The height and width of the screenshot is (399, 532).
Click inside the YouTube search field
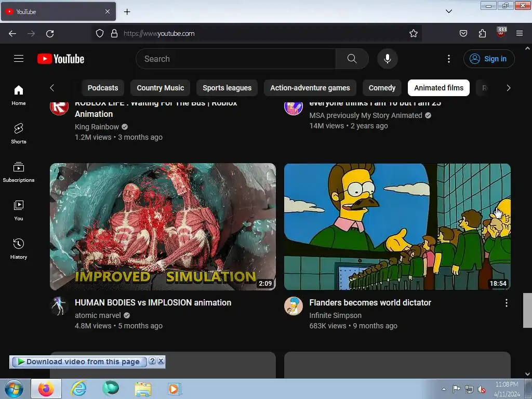pos(236,59)
